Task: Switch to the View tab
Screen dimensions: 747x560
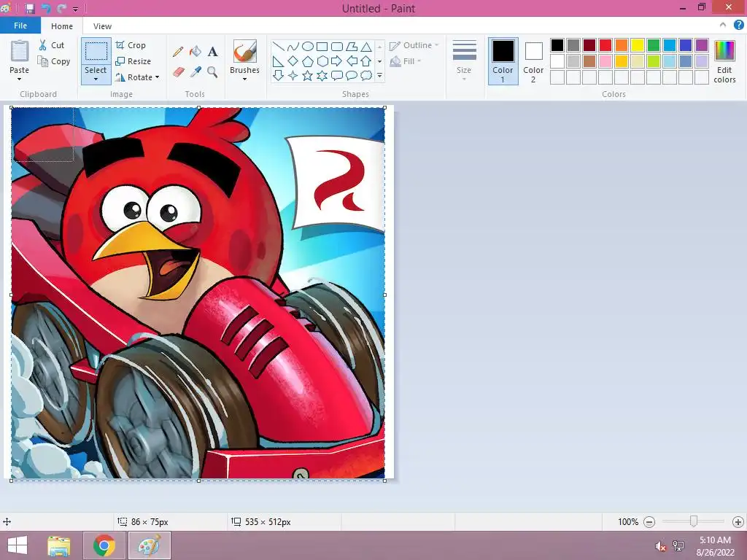Action: tap(102, 26)
